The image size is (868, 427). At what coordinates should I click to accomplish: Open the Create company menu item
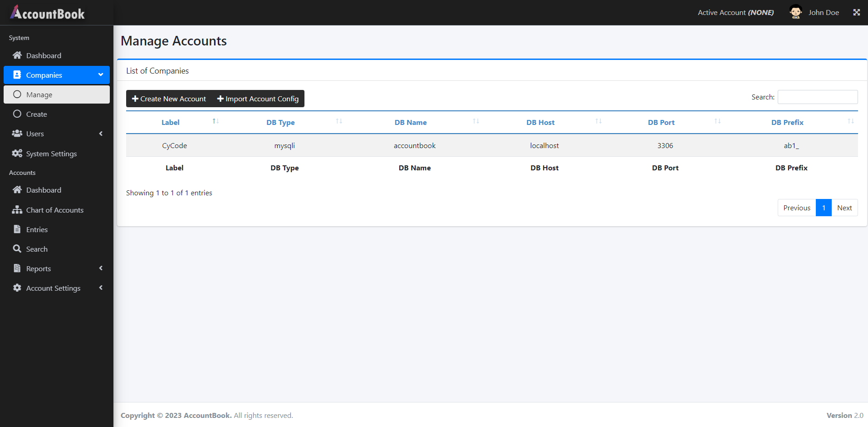(37, 114)
